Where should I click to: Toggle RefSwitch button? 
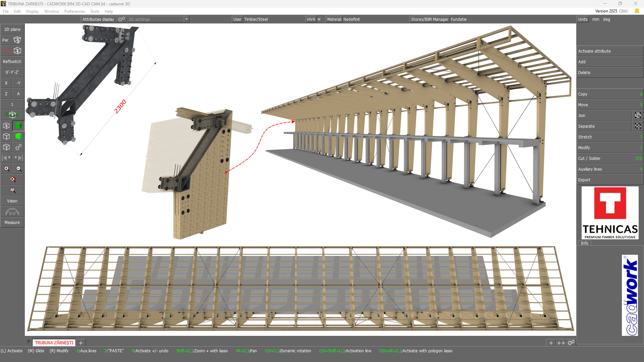coord(12,62)
